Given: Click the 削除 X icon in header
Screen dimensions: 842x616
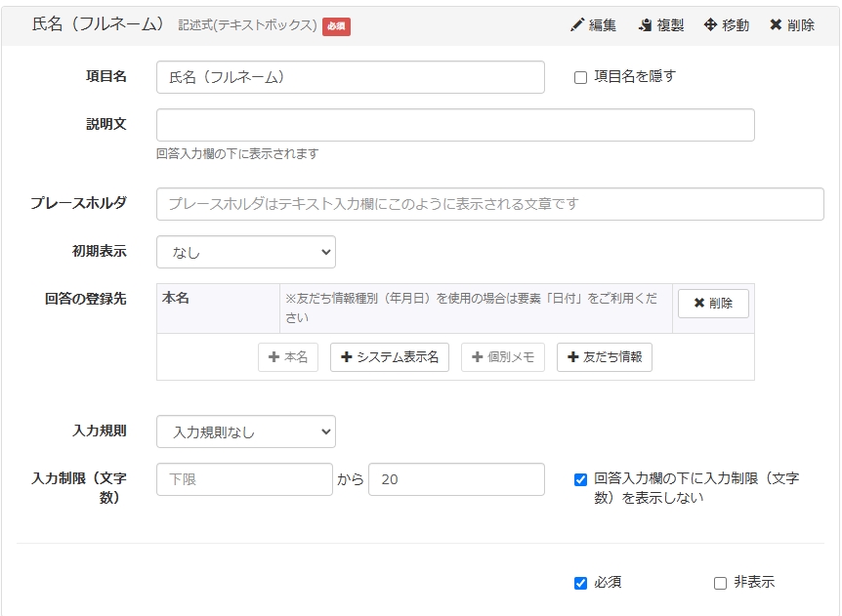Looking at the screenshot, I should pyautogui.click(x=776, y=25).
